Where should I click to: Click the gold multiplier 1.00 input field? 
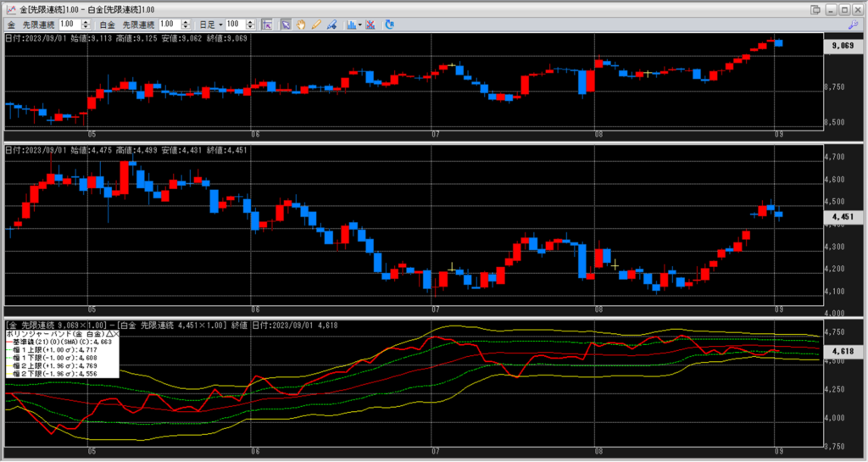pos(68,25)
